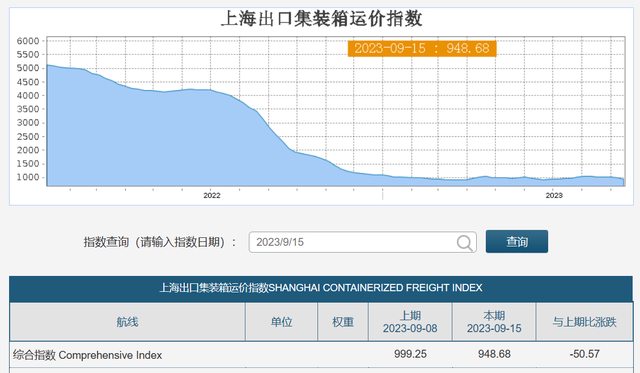The width and height of the screenshot is (640, 373).
Task: Click the 999.25 previous period value
Action: [x=410, y=354]
